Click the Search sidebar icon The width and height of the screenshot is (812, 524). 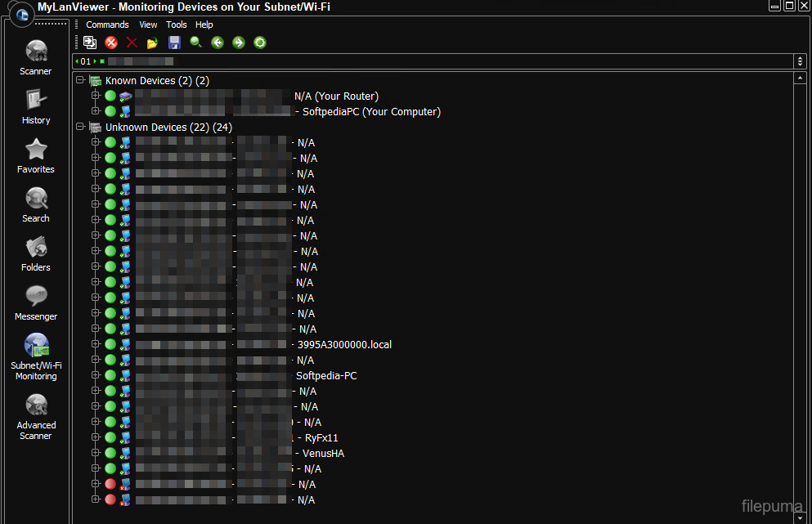click(x=36, y=203)
